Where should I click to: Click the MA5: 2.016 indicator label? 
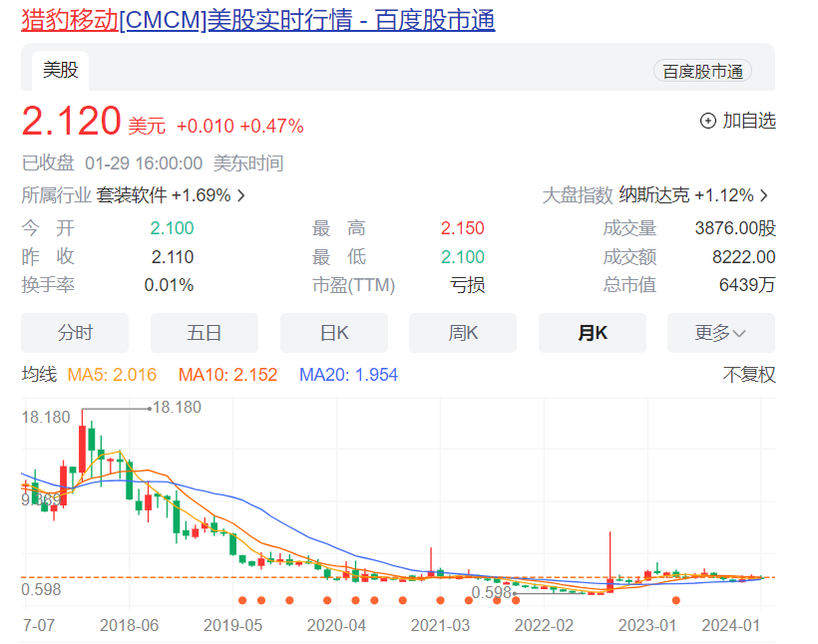tap(112, 375)
